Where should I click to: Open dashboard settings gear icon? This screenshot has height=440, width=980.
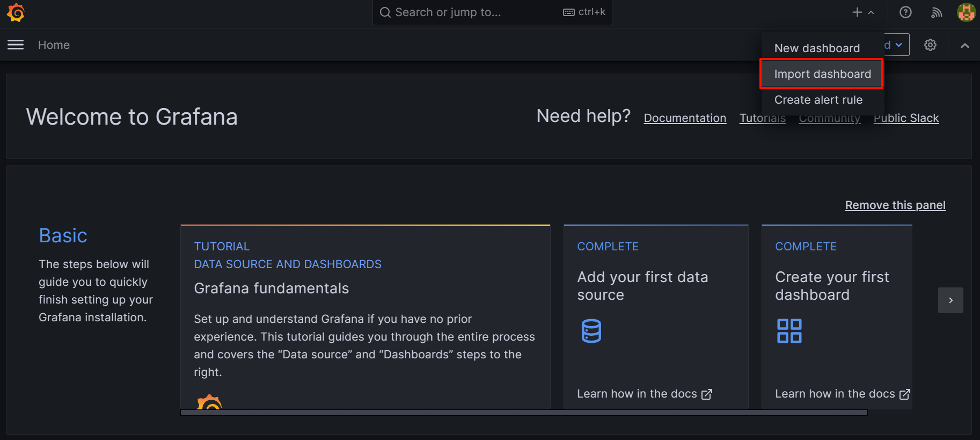930,45
